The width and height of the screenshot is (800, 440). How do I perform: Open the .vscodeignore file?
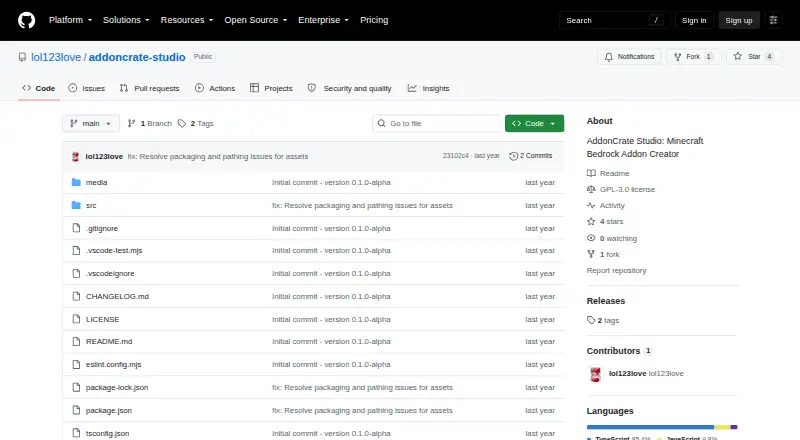(x=110, y=274)
